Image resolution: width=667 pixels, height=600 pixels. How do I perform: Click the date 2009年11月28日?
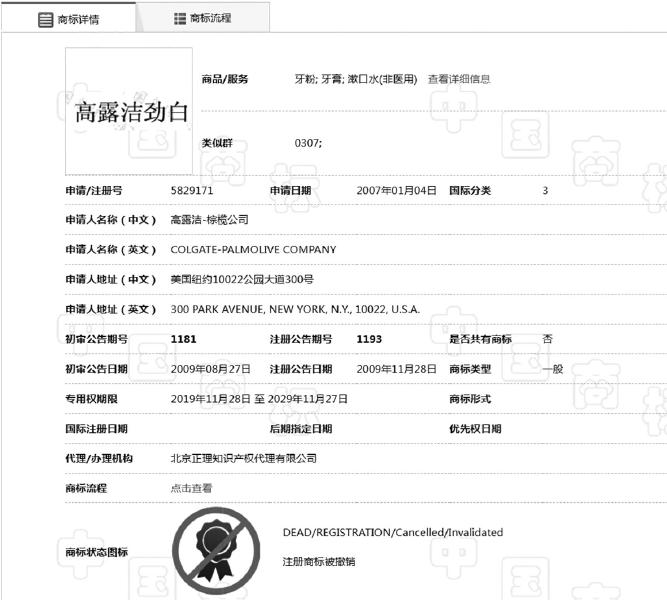(396, 369)
